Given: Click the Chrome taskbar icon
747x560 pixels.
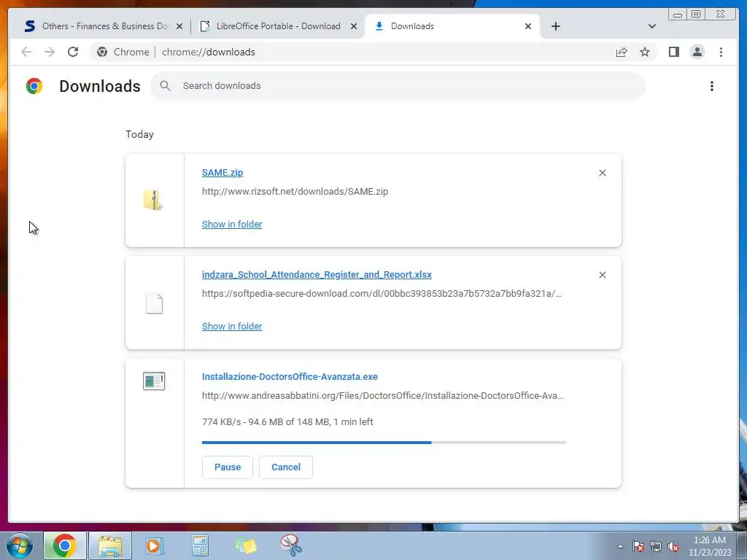Looking at the screenshot, I should click(x=65, y=545).
